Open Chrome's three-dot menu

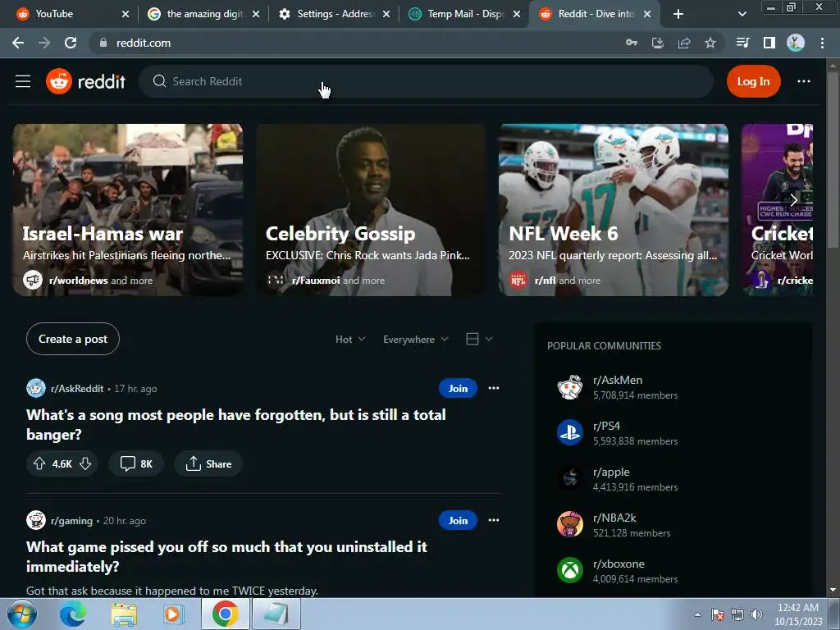822,43
